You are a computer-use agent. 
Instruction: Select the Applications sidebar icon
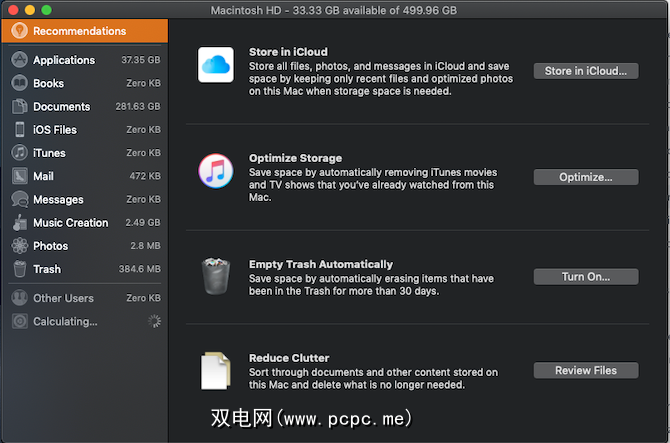coord(19,60)
